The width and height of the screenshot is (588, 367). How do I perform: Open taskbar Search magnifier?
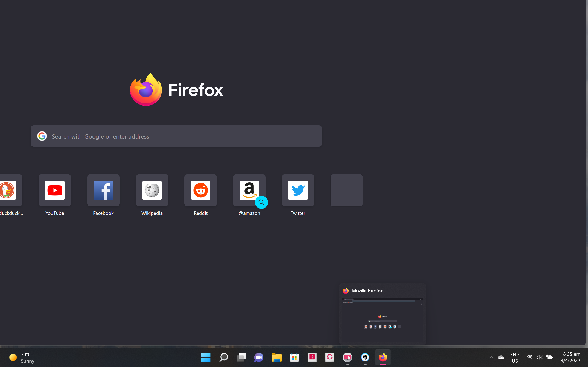[x=223, y=357]
